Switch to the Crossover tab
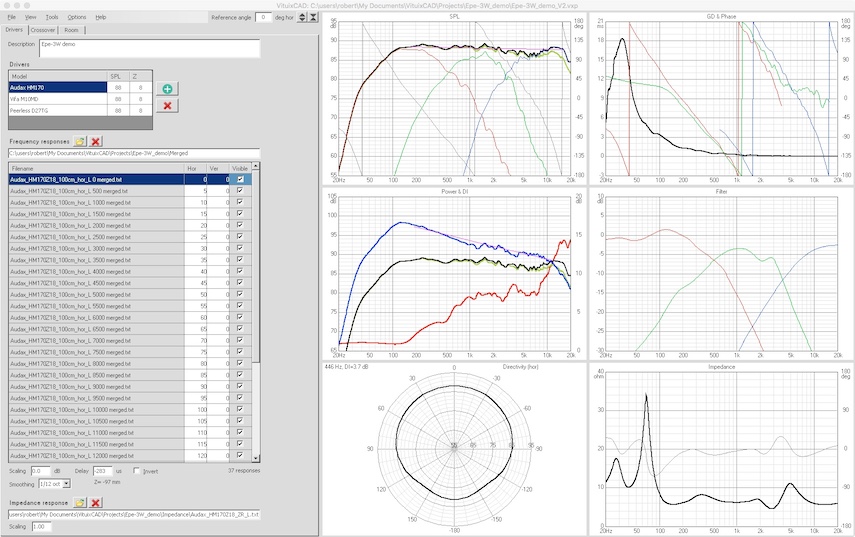855x537 pixels. click(x=43, y=30)
